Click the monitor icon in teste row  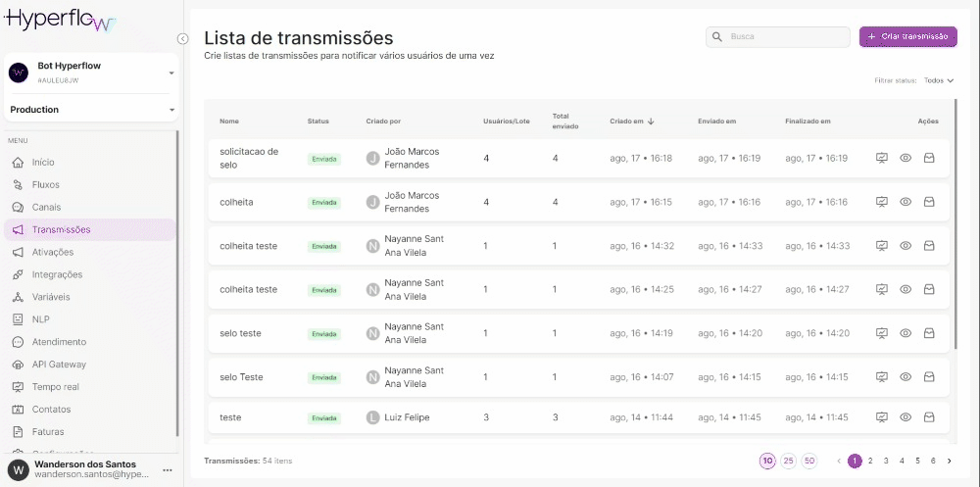pyautogui.click(x=881, y=417)
